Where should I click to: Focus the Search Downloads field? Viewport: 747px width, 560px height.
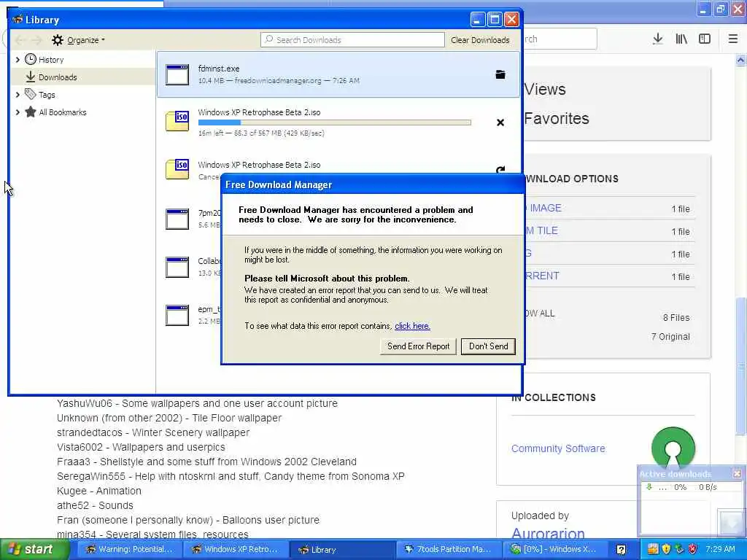click(x=352, y=40)
